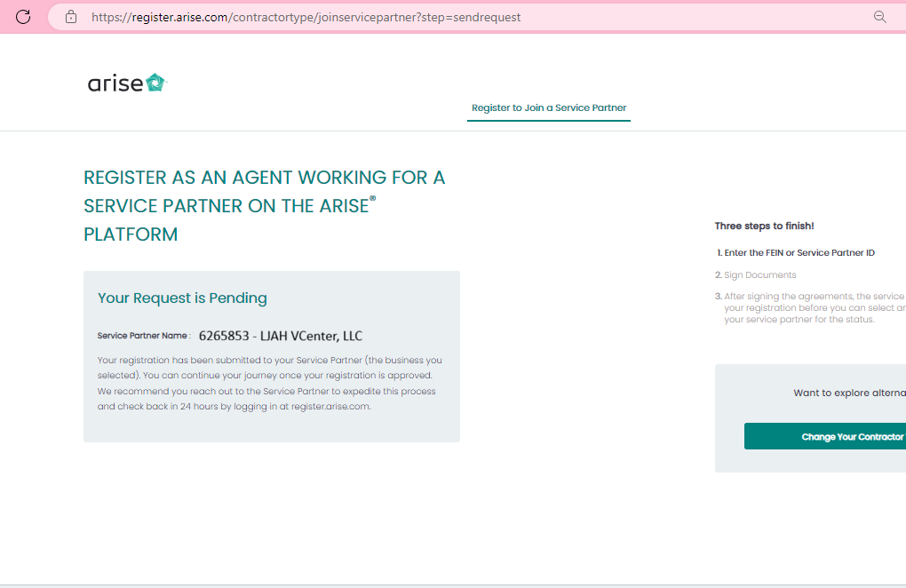
Task: Click the 'Three steps to finish!' heading
Action: coord(764,226)
